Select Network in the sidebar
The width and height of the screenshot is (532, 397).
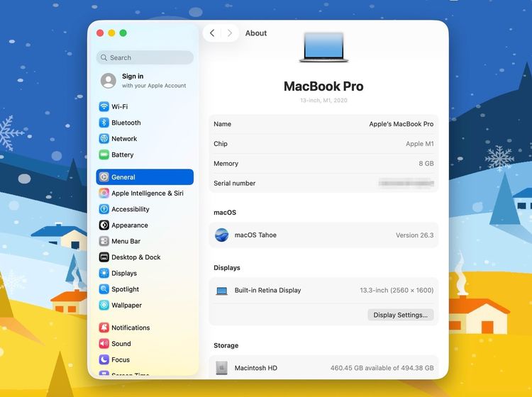click(145, 139)
